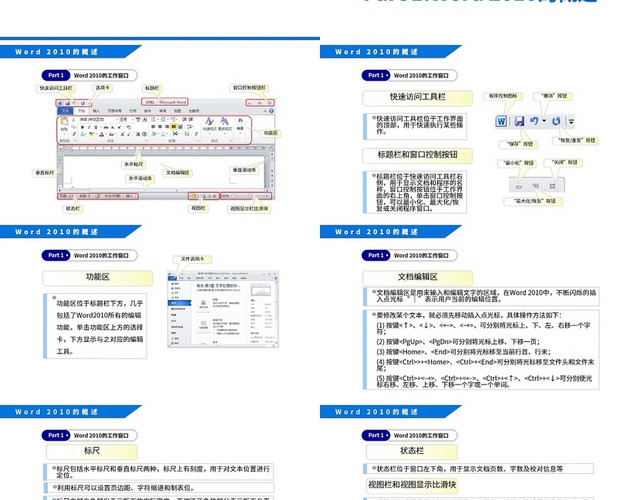Click the 更改样式 Change Styles icon in the ribbon diagram
640x500 pixels.
point(224,121)
